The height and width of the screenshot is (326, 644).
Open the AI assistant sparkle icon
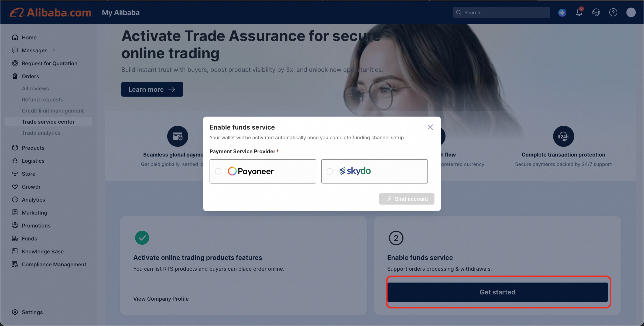(562, 12)
